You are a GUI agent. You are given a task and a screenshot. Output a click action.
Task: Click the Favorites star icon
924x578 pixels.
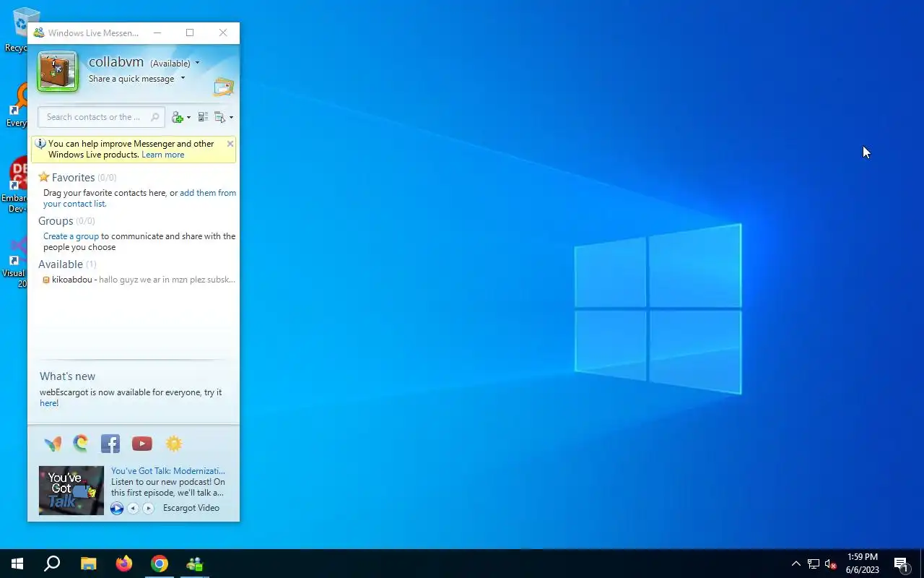click(x=43, y=177)
